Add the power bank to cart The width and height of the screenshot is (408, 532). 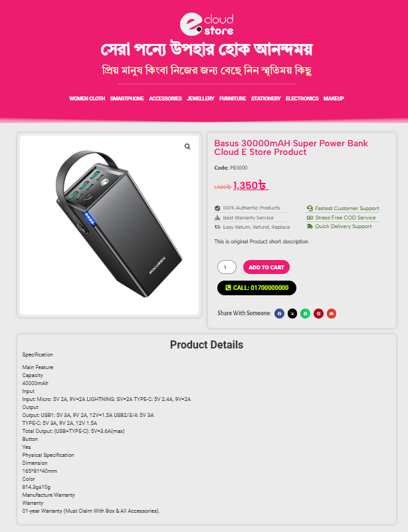266,267
